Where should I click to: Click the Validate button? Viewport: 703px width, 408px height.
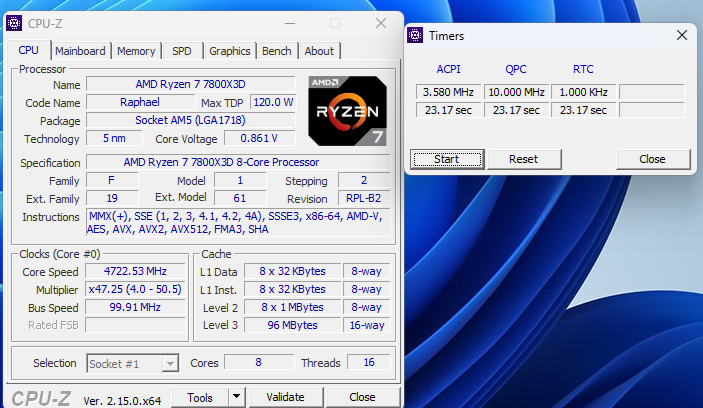point(285,397)
